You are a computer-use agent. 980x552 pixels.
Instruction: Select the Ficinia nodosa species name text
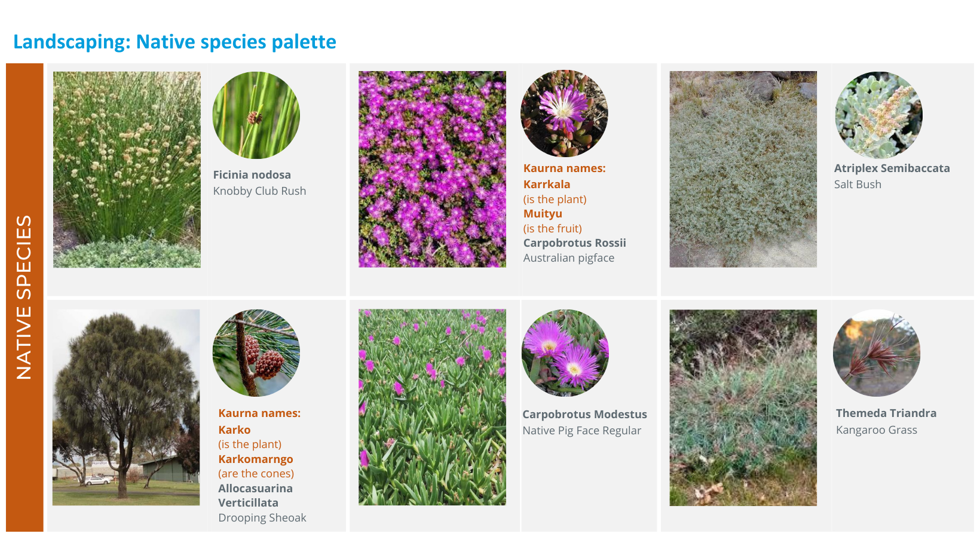click(x=252, y=175)
